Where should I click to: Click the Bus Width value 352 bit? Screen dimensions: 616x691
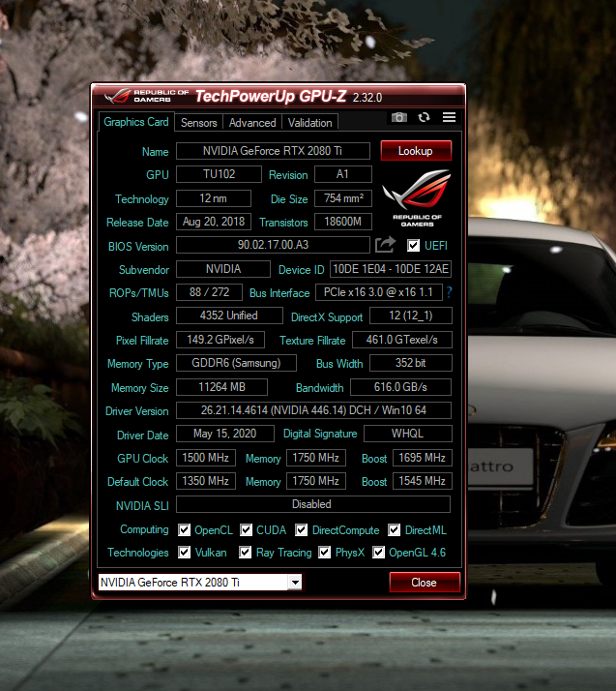(411, 363)
